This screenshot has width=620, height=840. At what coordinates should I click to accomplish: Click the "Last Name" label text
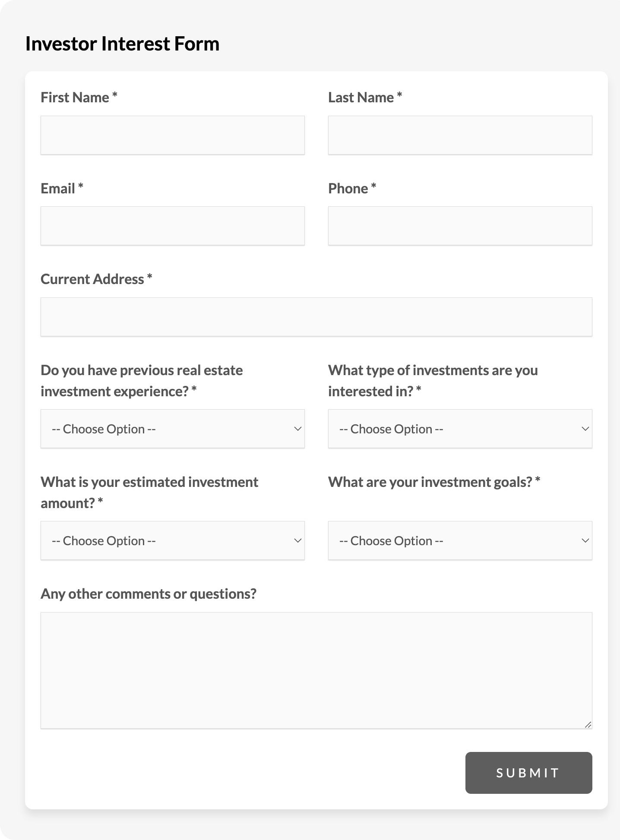coord(361,98)
